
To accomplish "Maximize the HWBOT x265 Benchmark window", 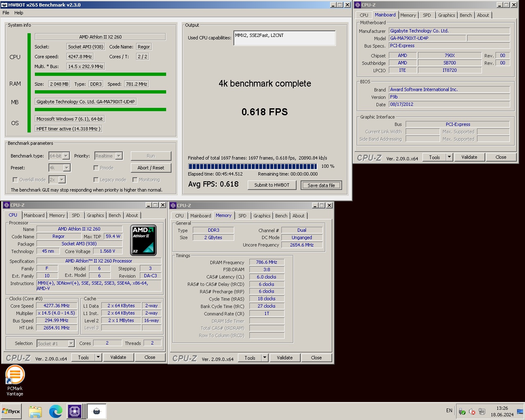I will [340, 5].
